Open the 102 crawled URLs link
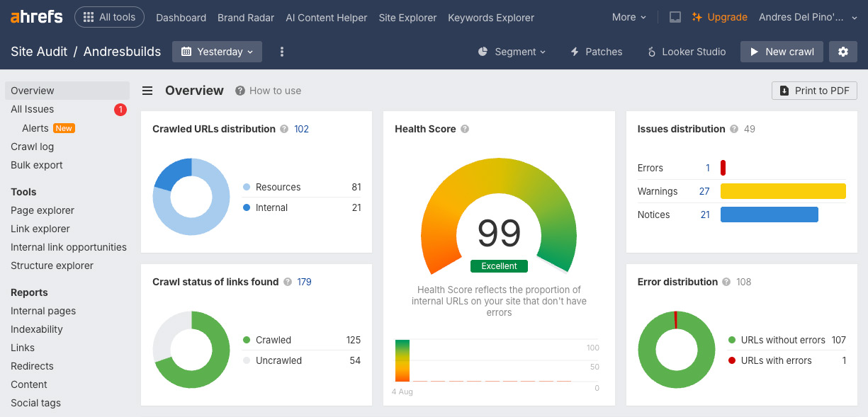 pos(301,129)
